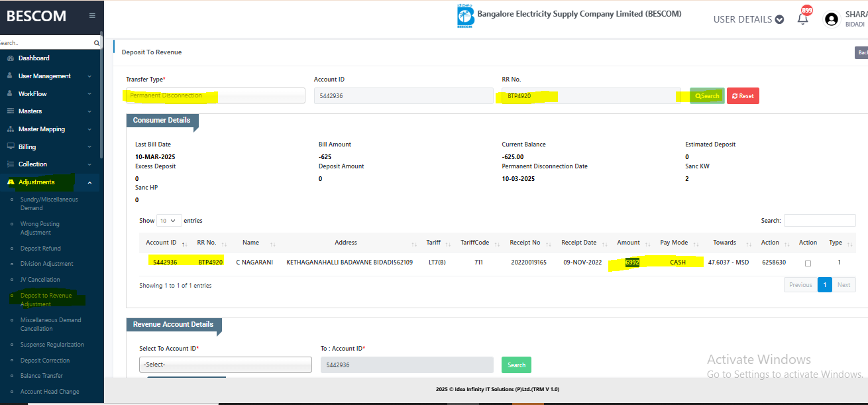The image size is (868, 405).
Task: Collapse the sidebar with the hamburger icon
Action: coord(91,16)
